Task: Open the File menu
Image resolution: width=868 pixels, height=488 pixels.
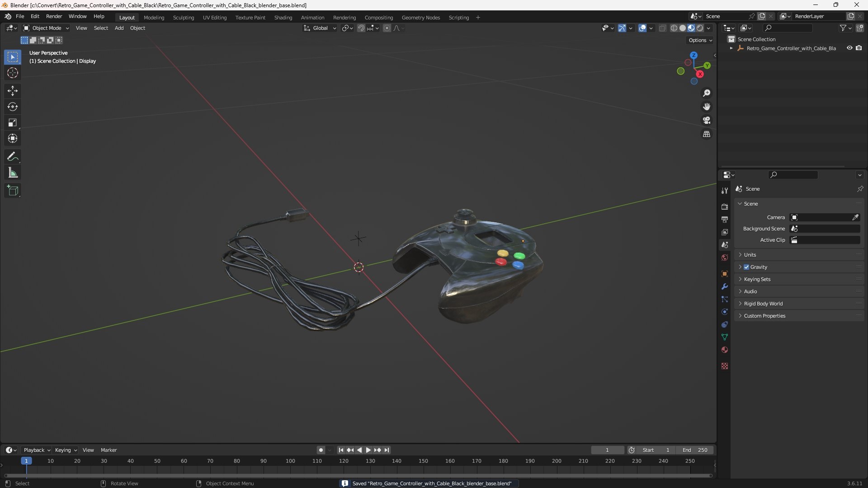Action: [20, 16]
